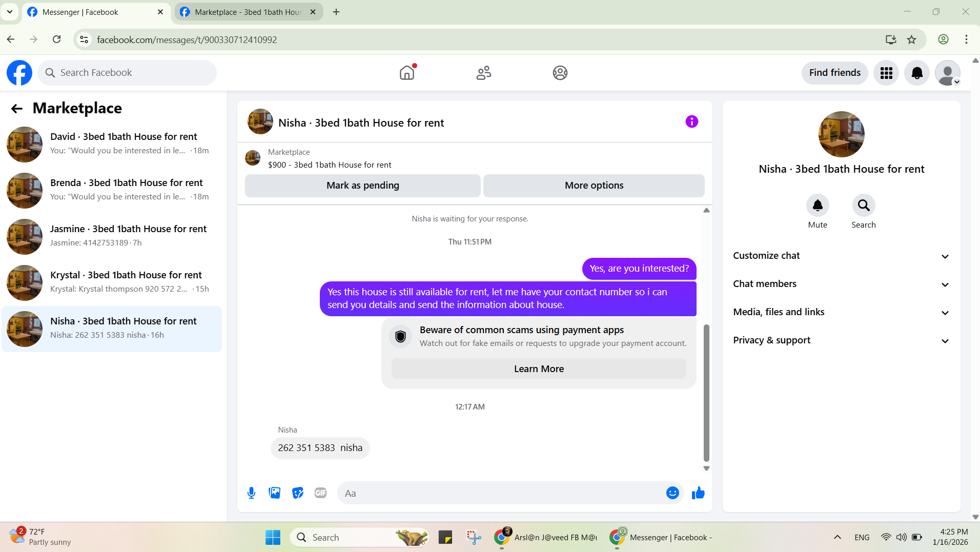Choose a sticker
This screenshot has width=980, height=552.
tap(298, 493)
